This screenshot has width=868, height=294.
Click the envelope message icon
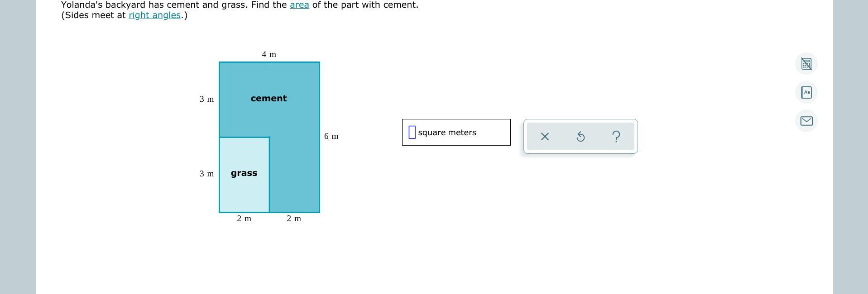tap(806, 121)
